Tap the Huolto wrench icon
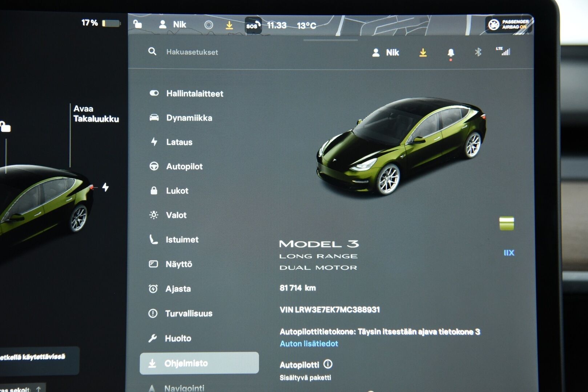This screenshot has width=588, height=392. 153,338
